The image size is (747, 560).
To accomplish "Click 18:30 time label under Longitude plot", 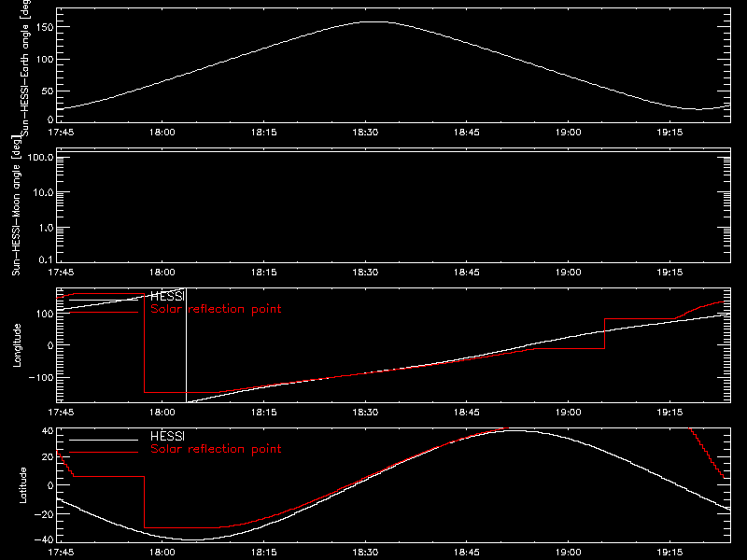I will coord(365,412).
